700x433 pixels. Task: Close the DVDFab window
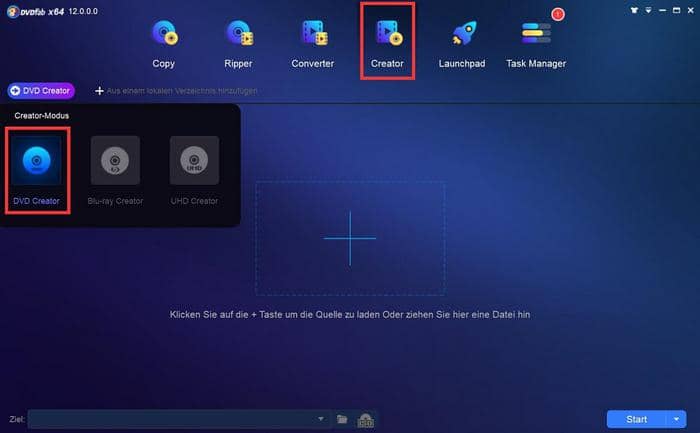coord(691,10)
